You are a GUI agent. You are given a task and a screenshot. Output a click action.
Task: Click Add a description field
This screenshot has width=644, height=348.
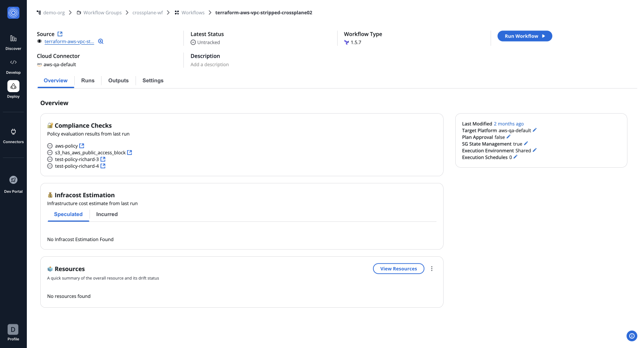210,64
